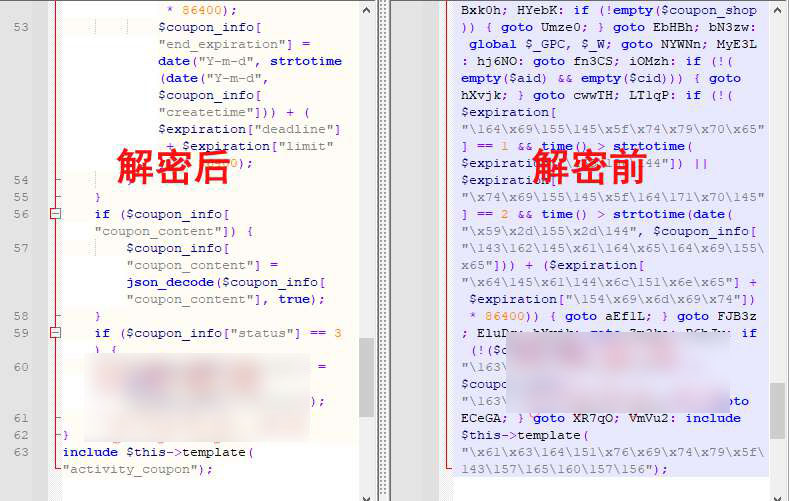Click line number 55 in the margin

coord(21,197)
